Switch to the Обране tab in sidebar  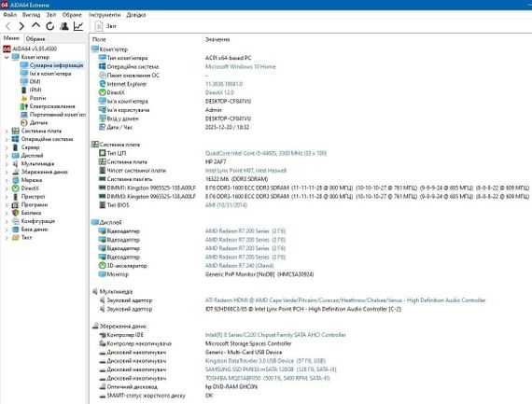[35, 38]
